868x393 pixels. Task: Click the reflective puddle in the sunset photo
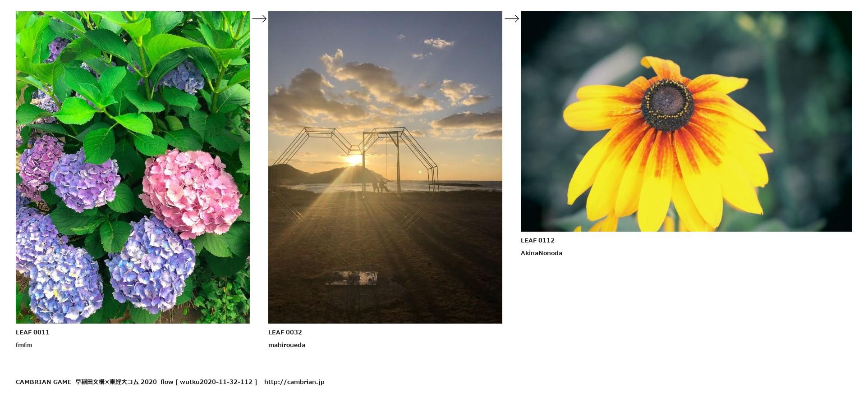click(x=352, y=278)
